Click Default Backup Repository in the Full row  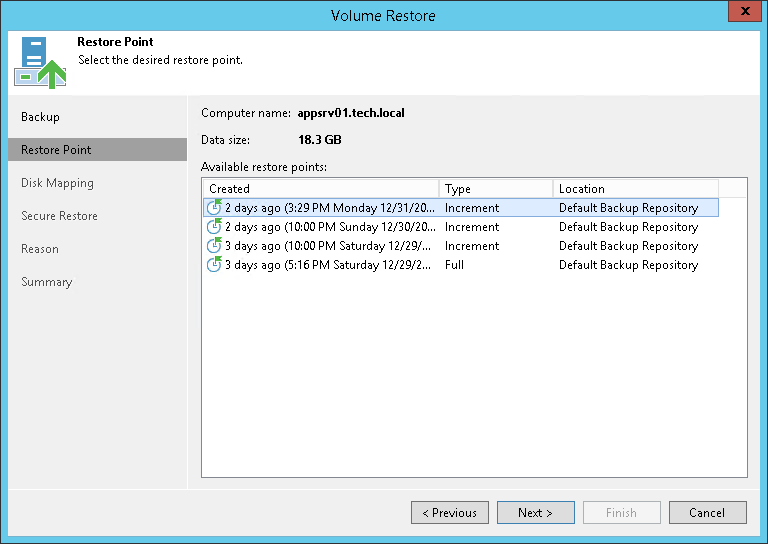tap(628, 265)
